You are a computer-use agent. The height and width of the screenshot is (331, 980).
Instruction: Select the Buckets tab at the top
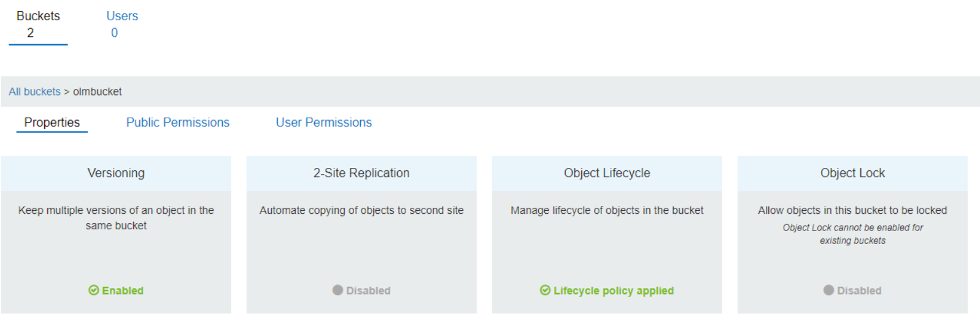coord(38,24)
